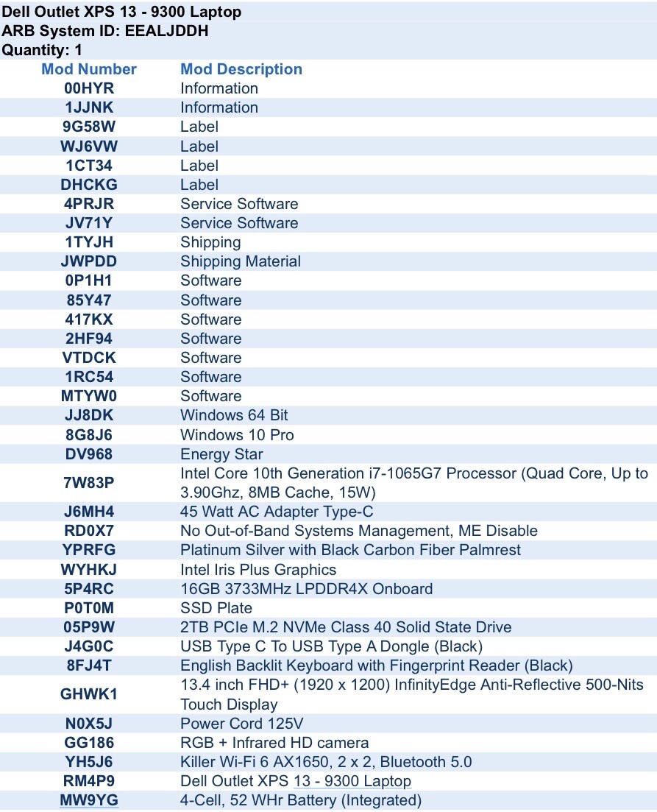Click mod number 7W83P
657x812 pixels.
pos(89,483)
